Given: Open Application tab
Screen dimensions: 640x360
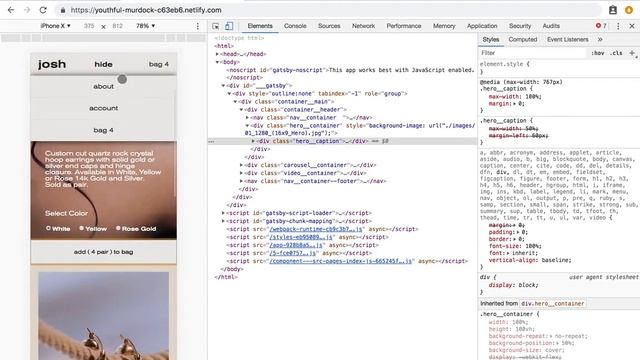Looking at the screenshot, I should coord(482,26).
